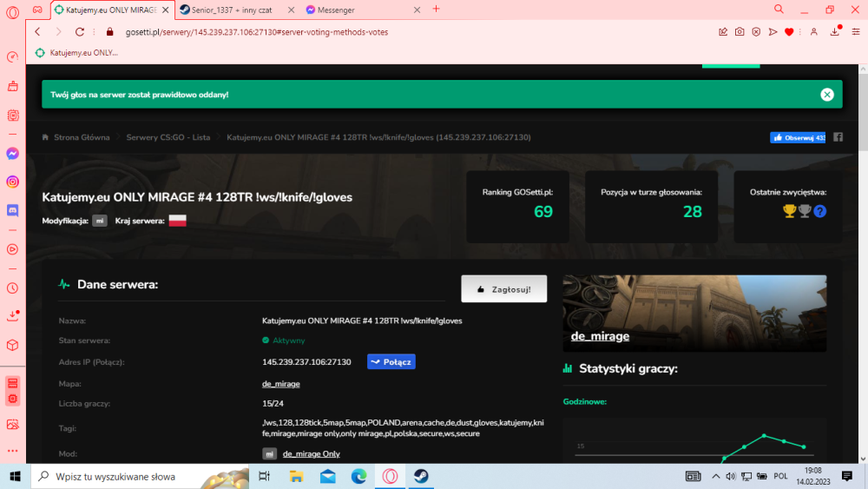The width and height of the screenshot is (868, 489).
Task: Open Easy Setup sliders icon
Action: [856, 31]
